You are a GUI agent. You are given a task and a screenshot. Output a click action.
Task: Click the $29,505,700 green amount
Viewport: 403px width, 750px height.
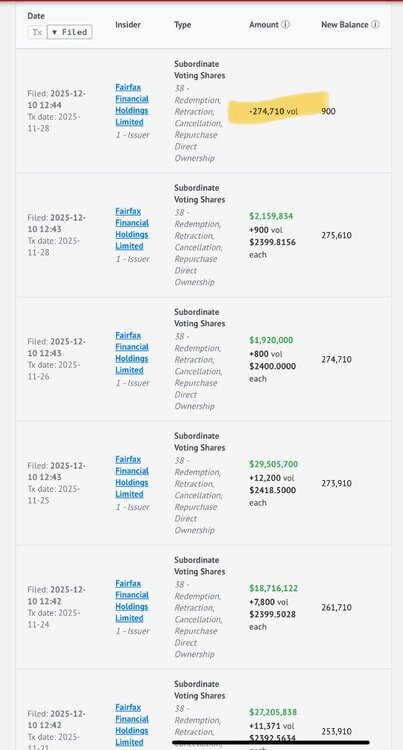pos(273,464)
